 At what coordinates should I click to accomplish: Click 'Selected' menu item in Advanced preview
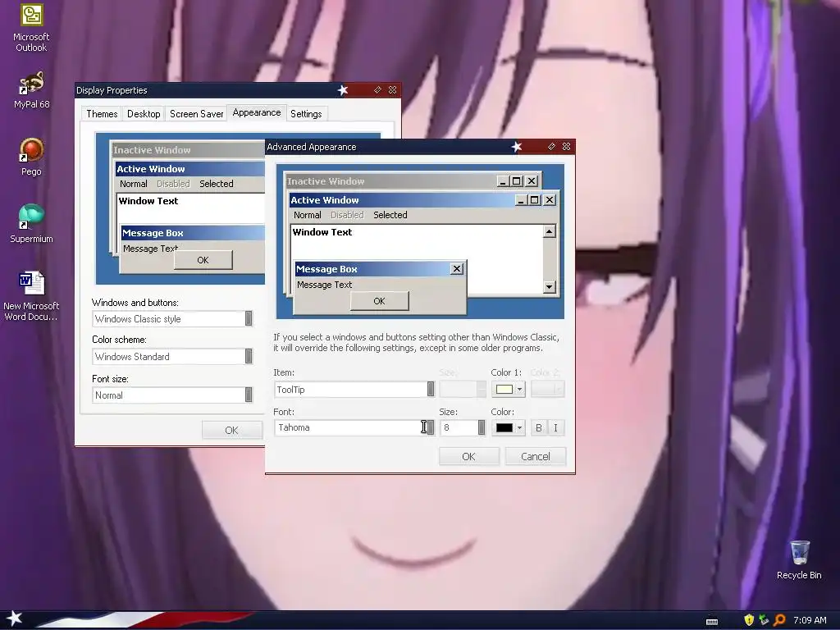click(x=390, y=215)
